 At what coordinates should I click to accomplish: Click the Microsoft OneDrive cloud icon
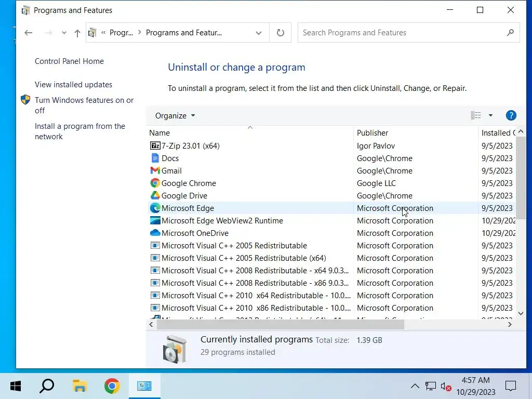point(155,233)
